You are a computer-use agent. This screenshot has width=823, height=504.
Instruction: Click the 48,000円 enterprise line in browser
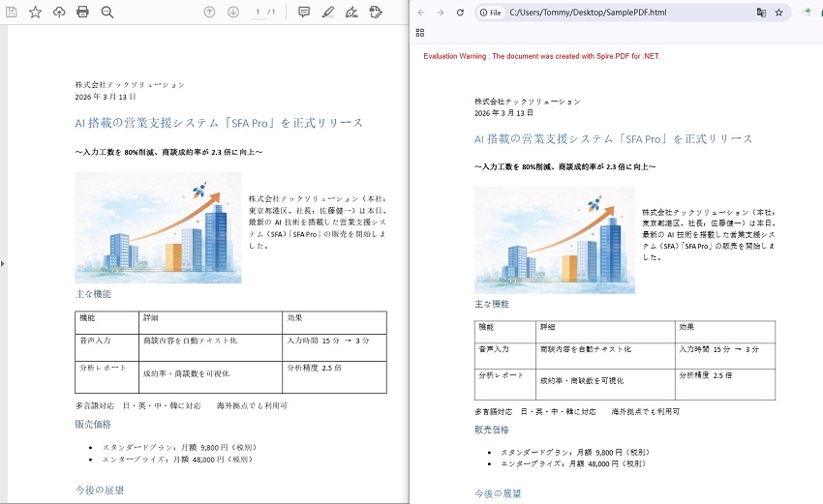pyautogui.click(x=573, y=463)
